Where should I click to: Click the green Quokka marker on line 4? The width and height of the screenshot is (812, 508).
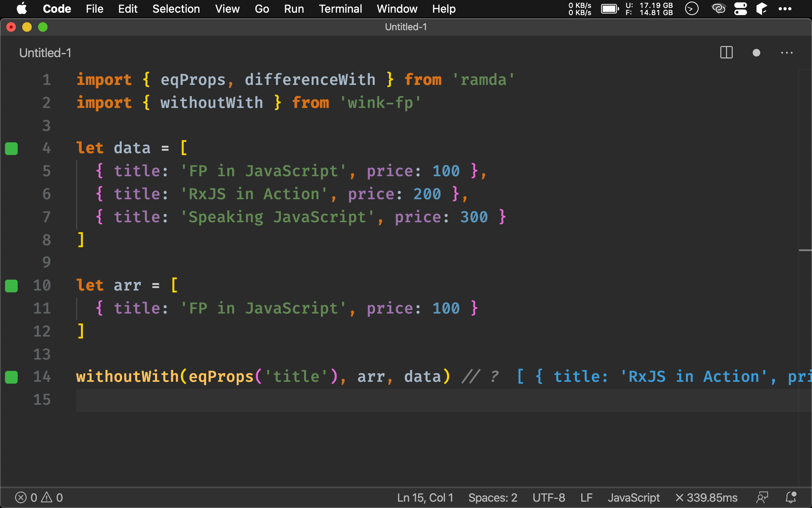click(x=11, y=148)
